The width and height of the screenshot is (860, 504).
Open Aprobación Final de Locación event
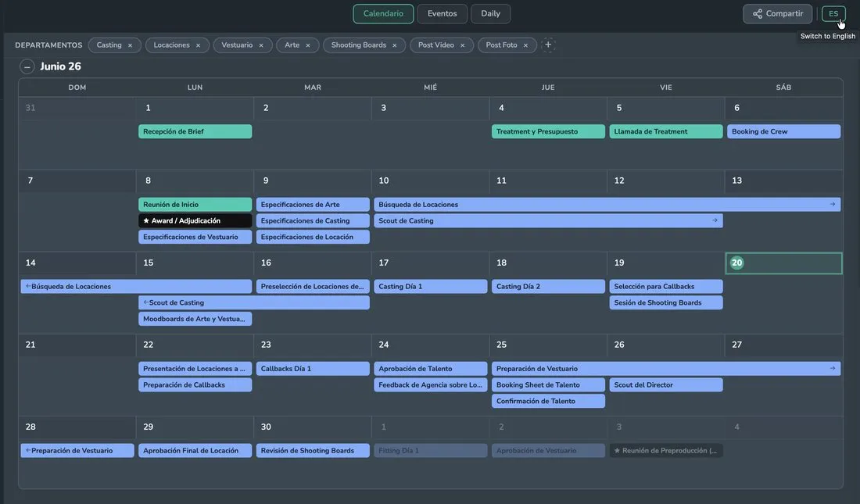click(195, 451)
